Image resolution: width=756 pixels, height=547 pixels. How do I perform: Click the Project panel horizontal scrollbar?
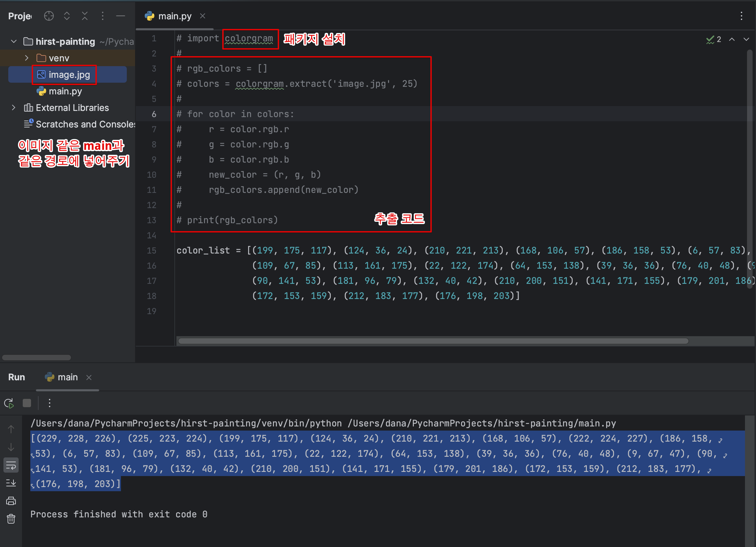pos(36,358)
